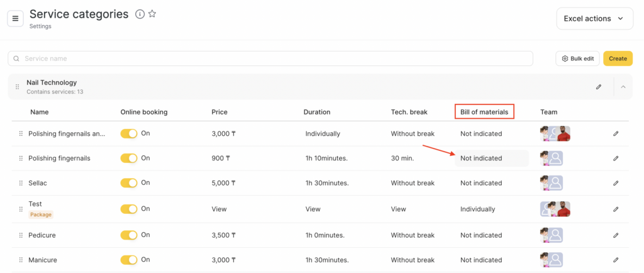Click edit pencil for Sellac service
The image size is (644, 273).
click(616, 183)
